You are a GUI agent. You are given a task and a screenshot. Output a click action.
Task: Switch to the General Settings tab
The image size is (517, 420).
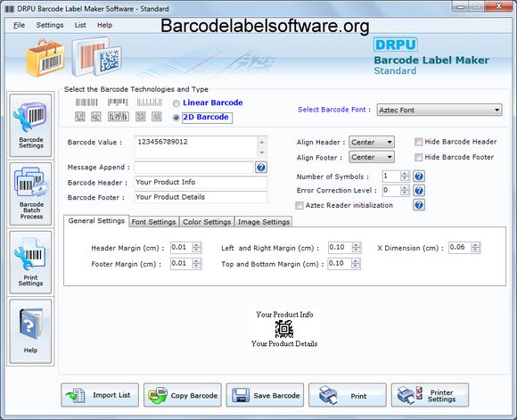coord(96,221)
